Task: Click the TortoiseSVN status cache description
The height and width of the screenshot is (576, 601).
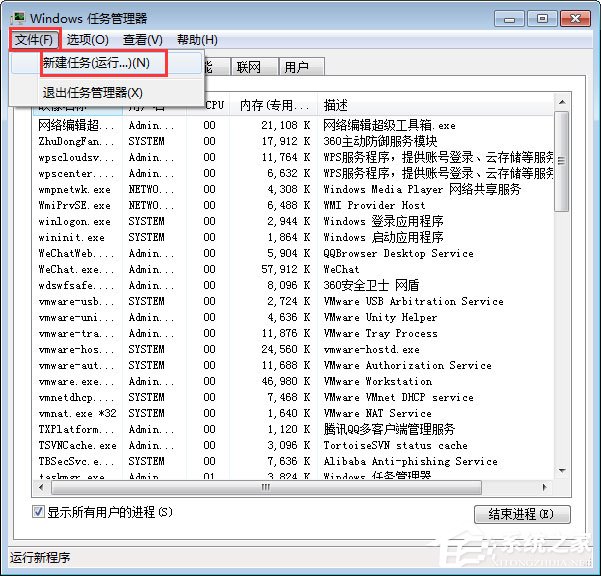Action: 395,445
